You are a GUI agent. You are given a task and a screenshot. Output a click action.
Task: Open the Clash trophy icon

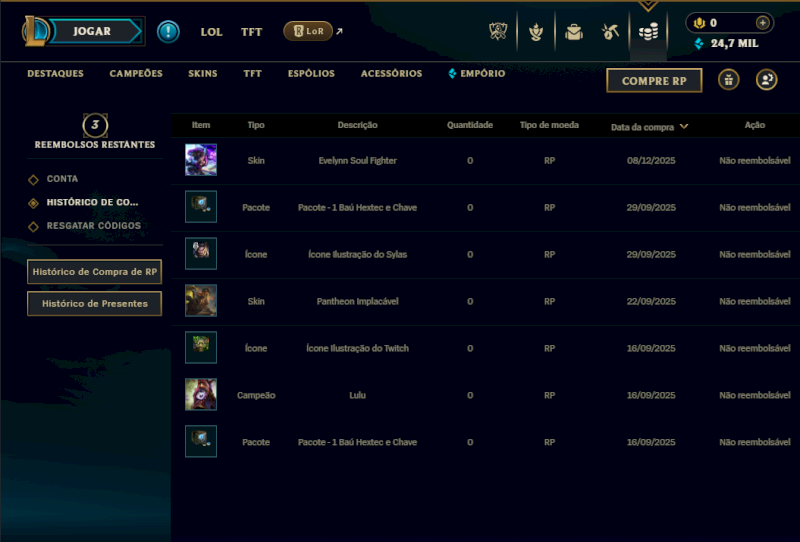[x=498, y=32]
